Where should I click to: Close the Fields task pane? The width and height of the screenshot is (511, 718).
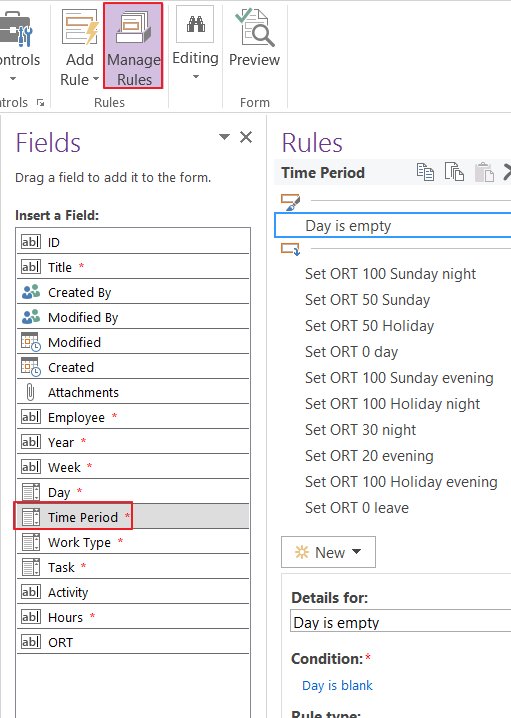coord(246,137)
